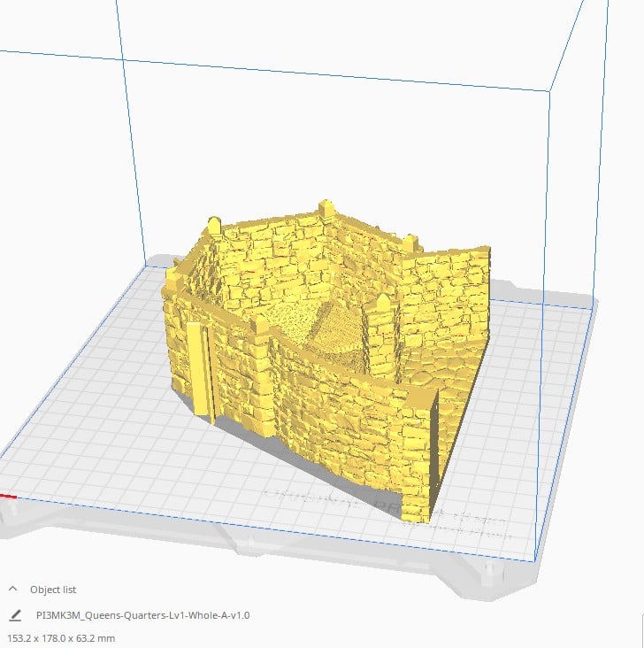Click the yellow Queens Quarters stone model

point(326,359)
